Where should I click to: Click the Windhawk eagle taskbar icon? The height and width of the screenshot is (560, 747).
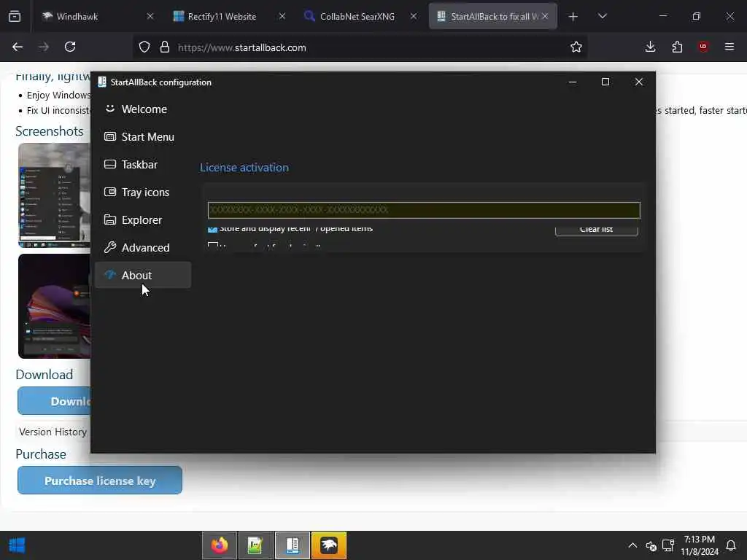pos(329,545)
